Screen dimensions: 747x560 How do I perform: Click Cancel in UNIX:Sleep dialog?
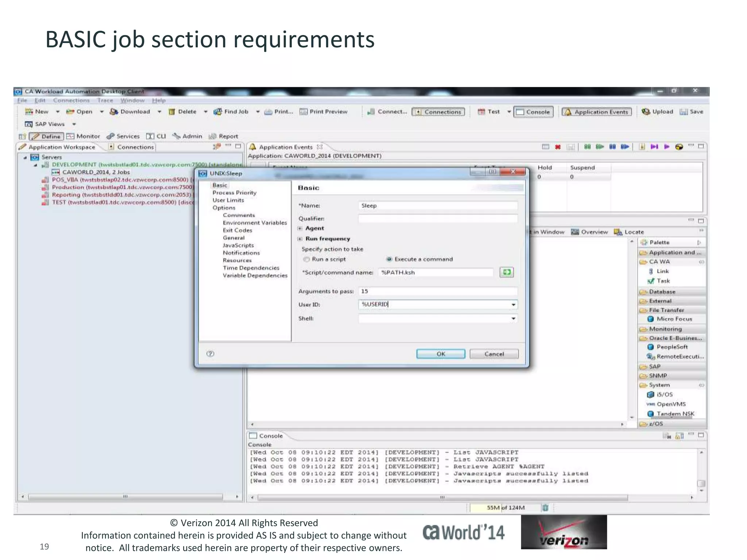point(494,354)
